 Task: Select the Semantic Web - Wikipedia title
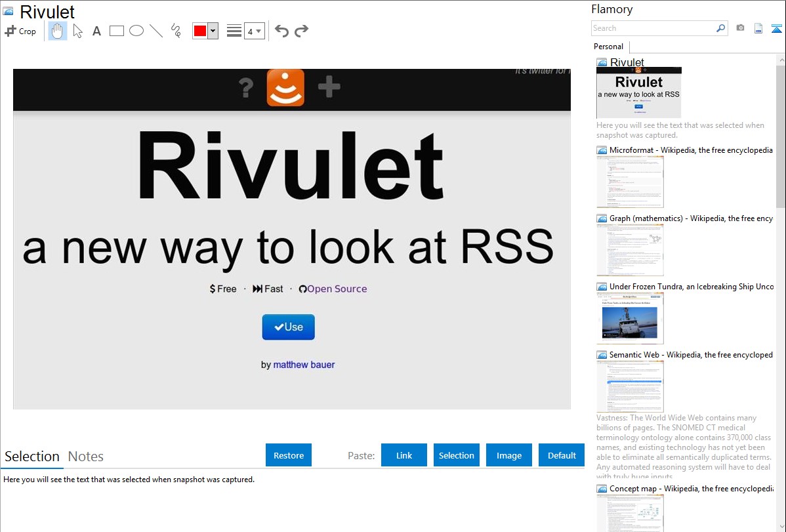click(691, 354)
